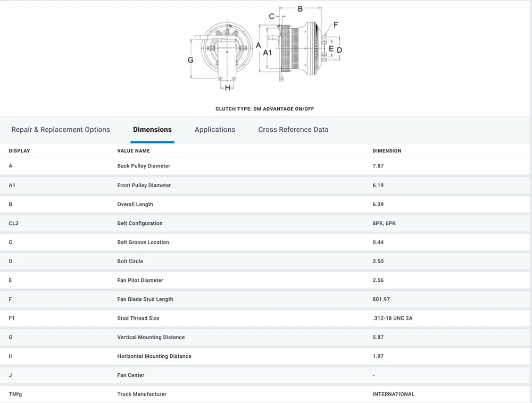Image resolution: width=532 pixels, height=403 pixels.
Task: Click the DISPLAY column header
Action: click(20, 151)
